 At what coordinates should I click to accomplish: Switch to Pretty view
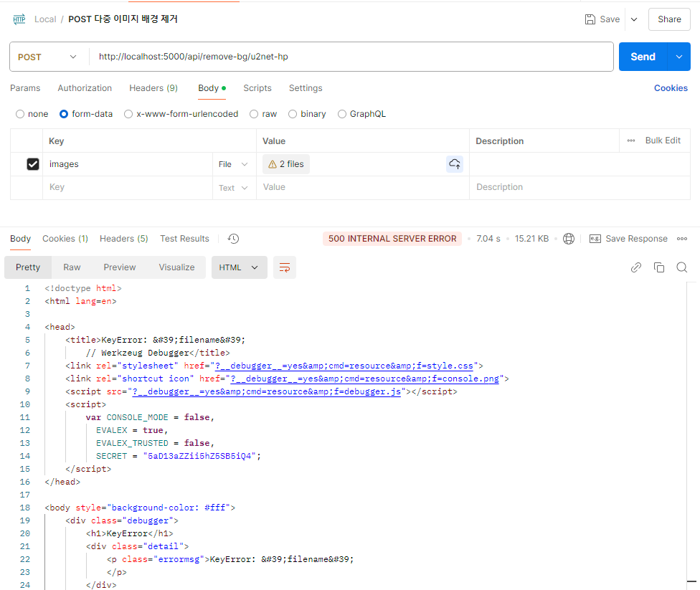[28, 267]
